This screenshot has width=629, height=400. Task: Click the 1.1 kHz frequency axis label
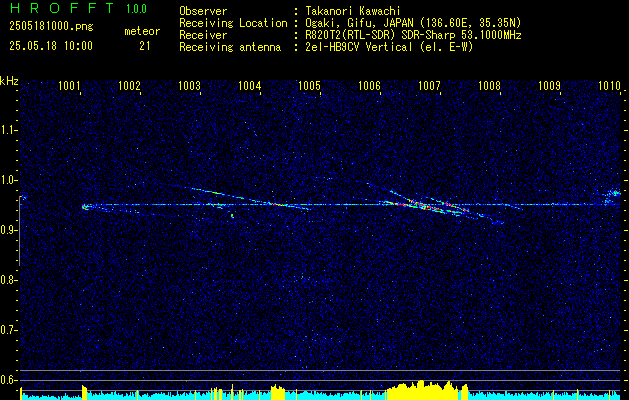(x=8, y=130)
